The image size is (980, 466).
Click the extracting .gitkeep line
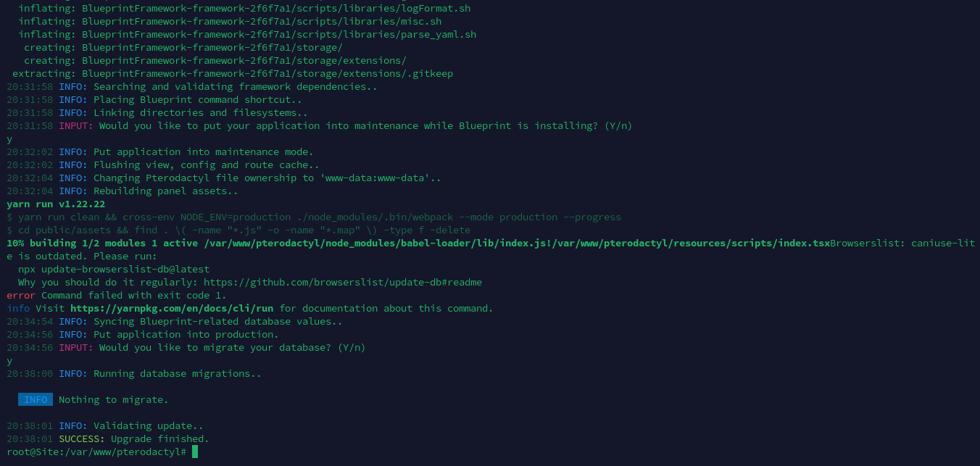233,73
